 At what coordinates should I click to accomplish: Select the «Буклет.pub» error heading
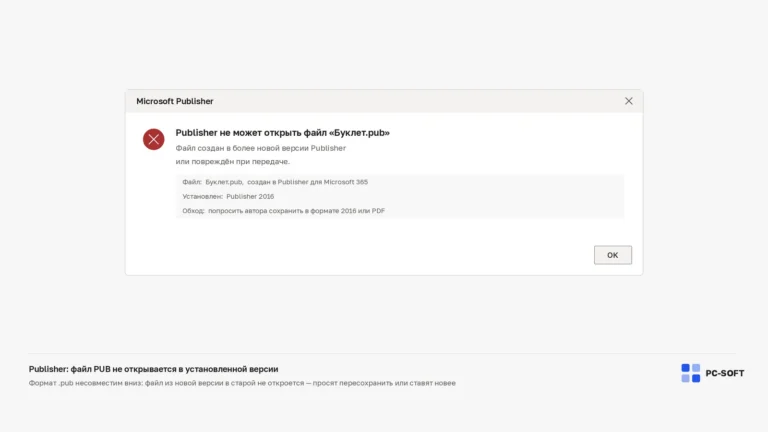(x=283, y=133)
